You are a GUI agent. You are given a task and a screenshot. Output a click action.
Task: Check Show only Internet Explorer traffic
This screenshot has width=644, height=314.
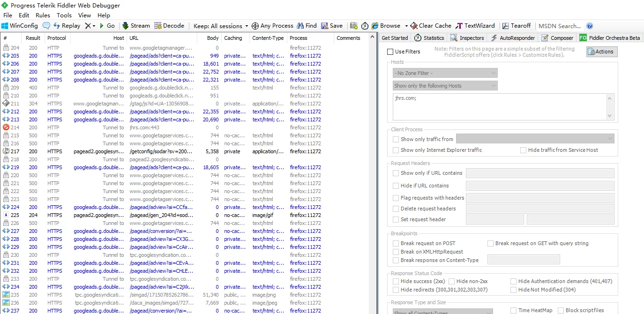coord(396,150)
